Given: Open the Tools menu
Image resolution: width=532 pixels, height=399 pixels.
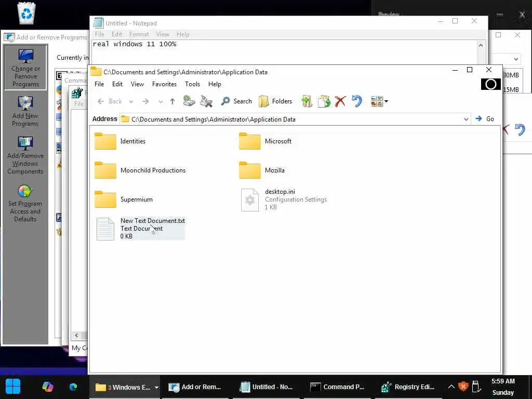Looking at the screenshot, I should [x=192, y=84].
